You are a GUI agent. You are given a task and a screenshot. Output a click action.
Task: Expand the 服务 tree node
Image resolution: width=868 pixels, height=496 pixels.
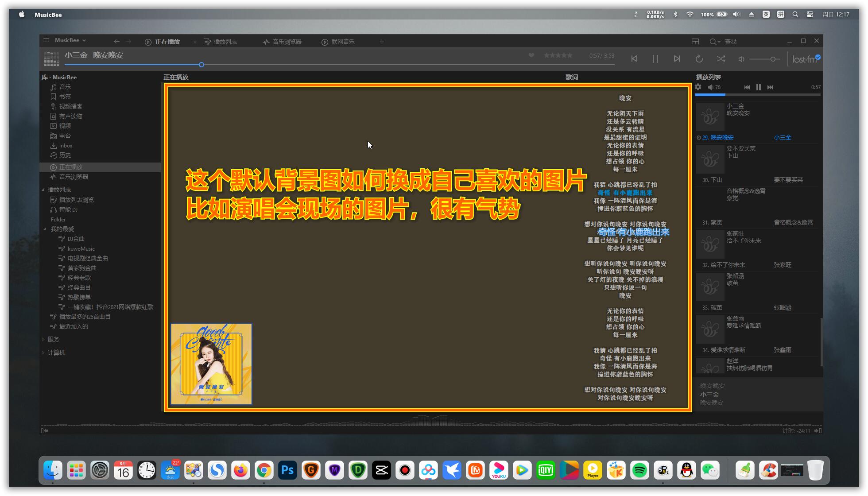tap(43, 340)
